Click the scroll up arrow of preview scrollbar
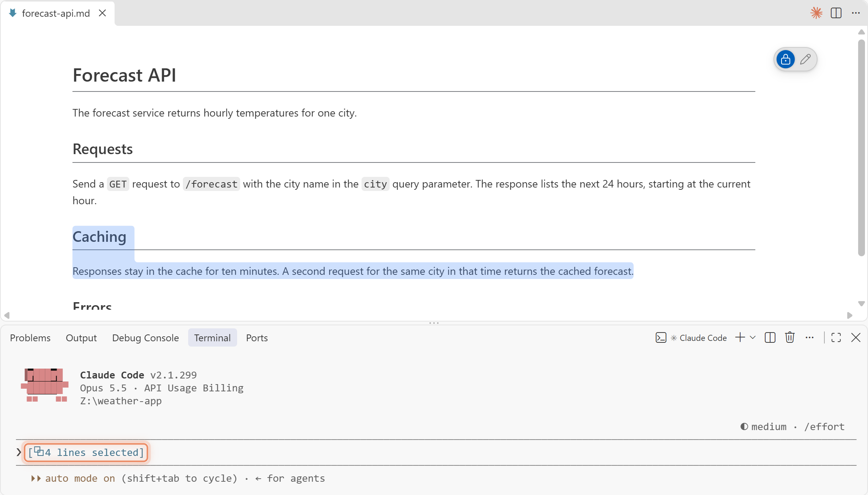Image resolution: width=868 pixels, height=495 pixels. point(861,32)
